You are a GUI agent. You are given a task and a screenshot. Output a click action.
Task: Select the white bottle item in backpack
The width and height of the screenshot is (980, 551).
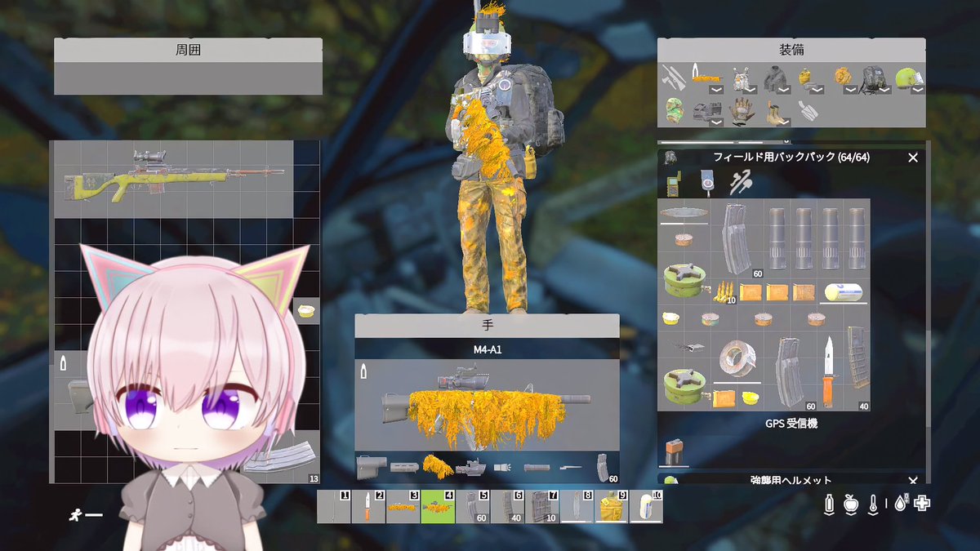(844, 291)
